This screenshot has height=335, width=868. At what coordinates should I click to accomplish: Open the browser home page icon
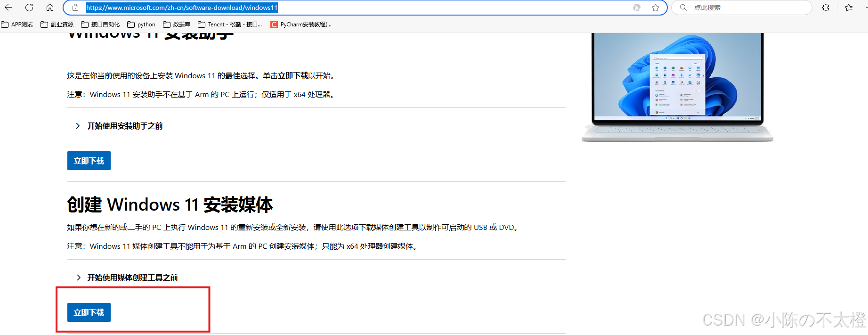coord(50,8)
